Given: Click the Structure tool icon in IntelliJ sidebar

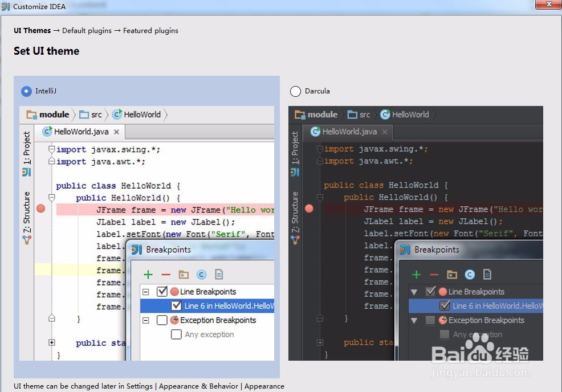Looking at the screenshot, I should tap(27, 240).
